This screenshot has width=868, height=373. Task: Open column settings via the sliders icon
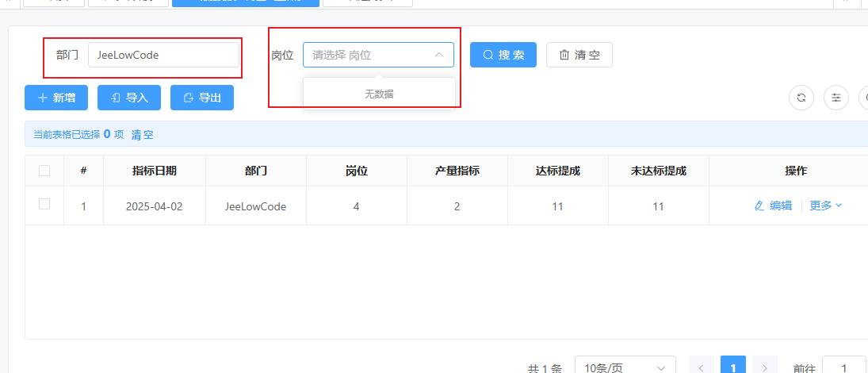coord(836,98)
